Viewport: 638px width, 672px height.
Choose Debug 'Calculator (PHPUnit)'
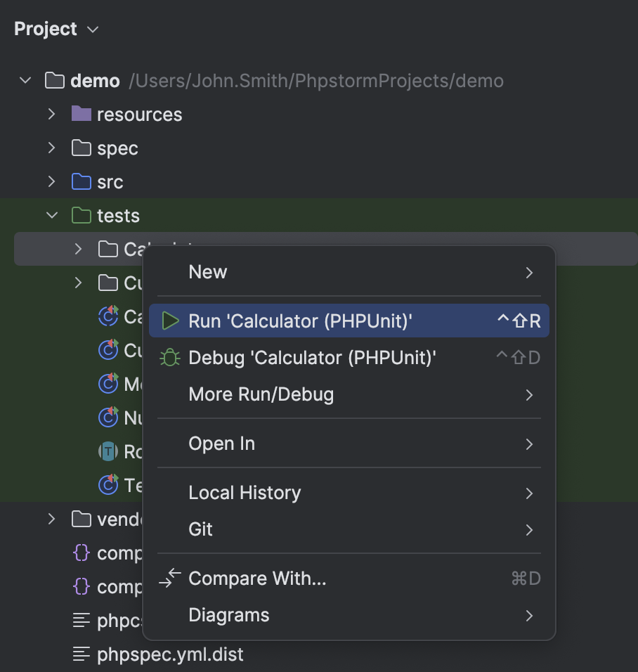point(312,358)
